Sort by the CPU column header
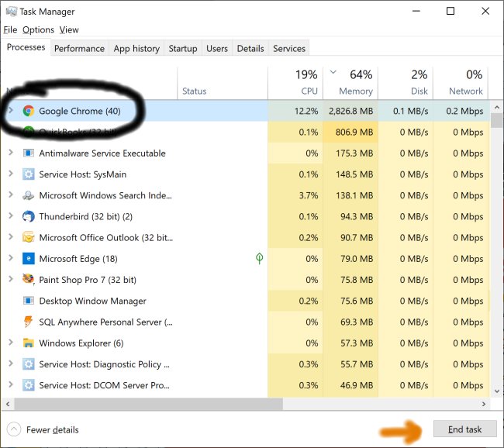Image resolution: width=504 pixels, height=448 pixels. click(x=295, y=83)
